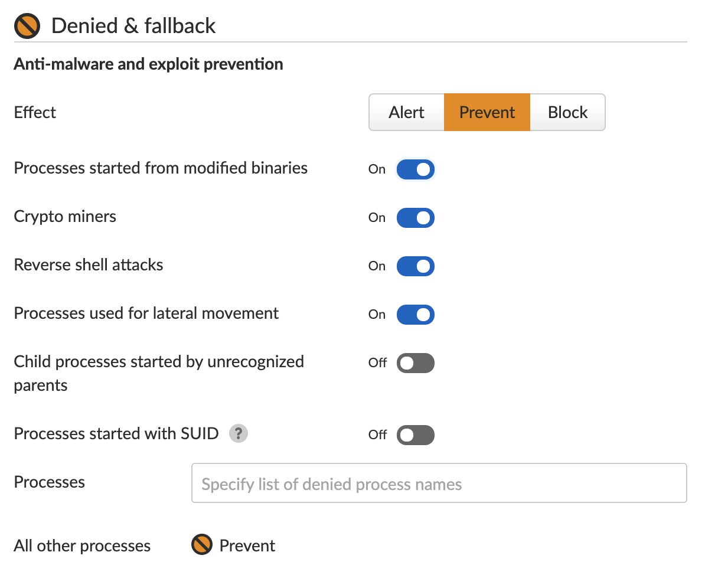Click the Prevent icon beside All other processes
The image size is (705, 588).
pyautogui.click(x=202, y=545)
